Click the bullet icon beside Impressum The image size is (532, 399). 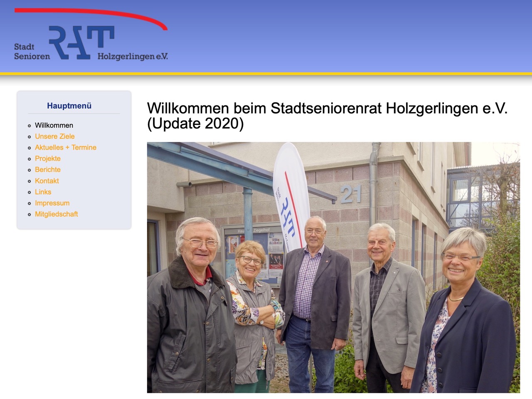pyautogui.click(x=29, y=203)
